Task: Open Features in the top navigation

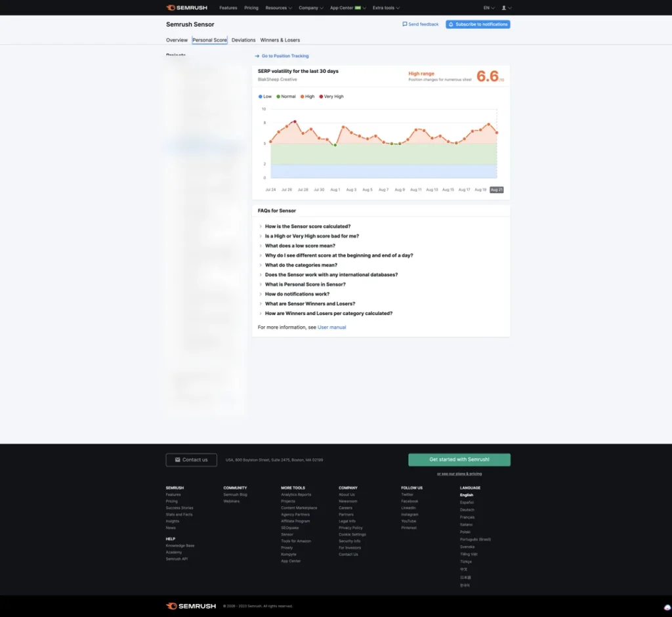Action: pos(228,8)
